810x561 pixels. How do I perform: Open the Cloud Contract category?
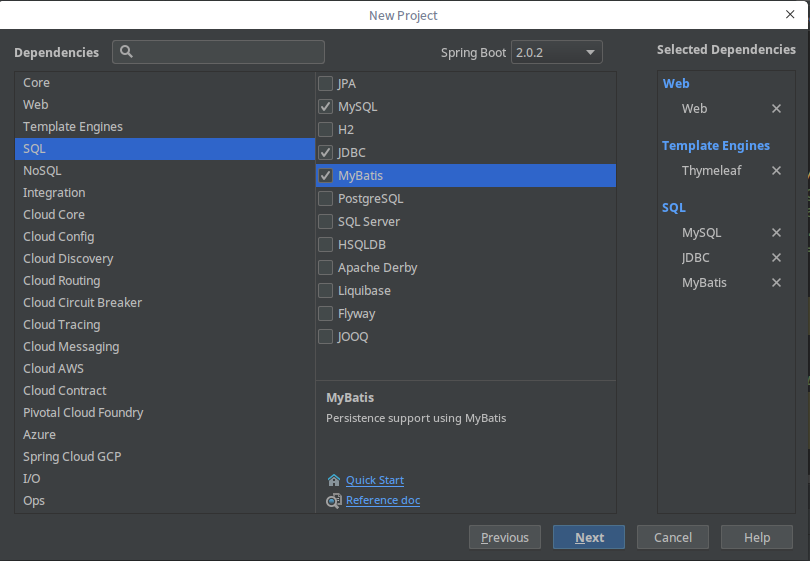pos(165,391)
